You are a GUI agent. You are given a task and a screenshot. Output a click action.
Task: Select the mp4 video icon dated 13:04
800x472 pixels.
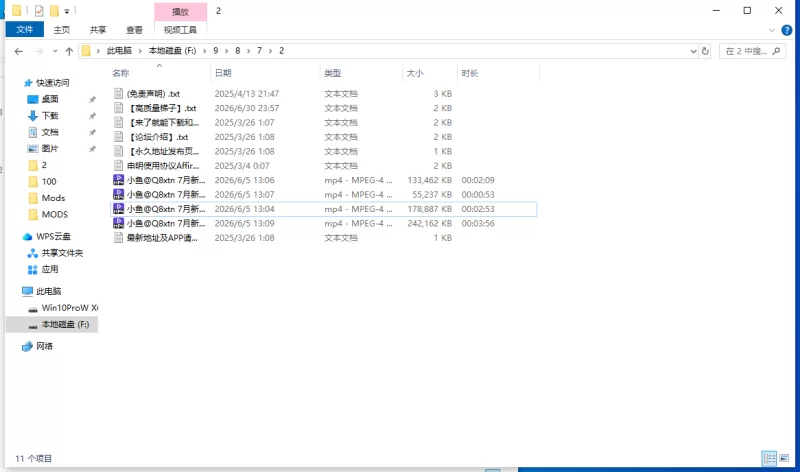(x=118, y=209)
